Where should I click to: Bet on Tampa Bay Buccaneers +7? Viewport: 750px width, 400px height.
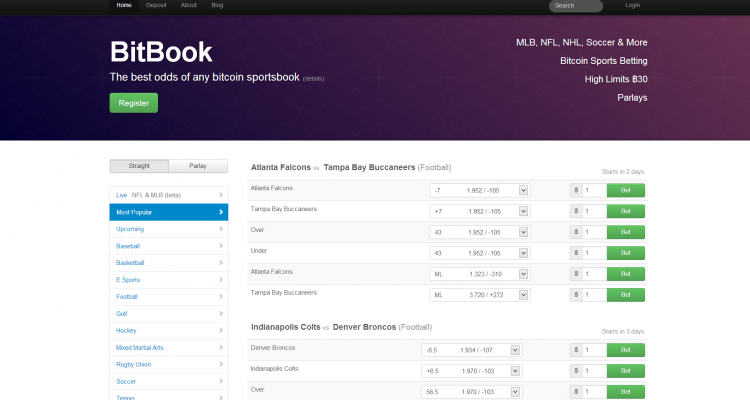pos(626,211)
